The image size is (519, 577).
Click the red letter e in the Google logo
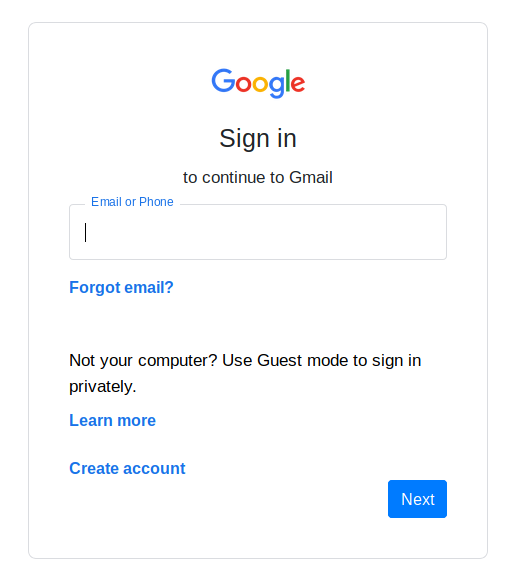click(x=298, y=84)
